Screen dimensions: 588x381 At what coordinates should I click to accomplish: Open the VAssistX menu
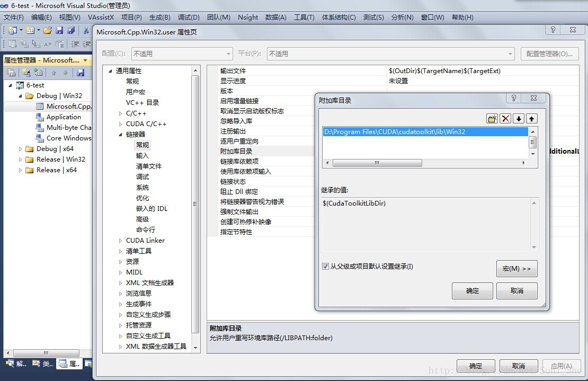click(x=101, y=17)
